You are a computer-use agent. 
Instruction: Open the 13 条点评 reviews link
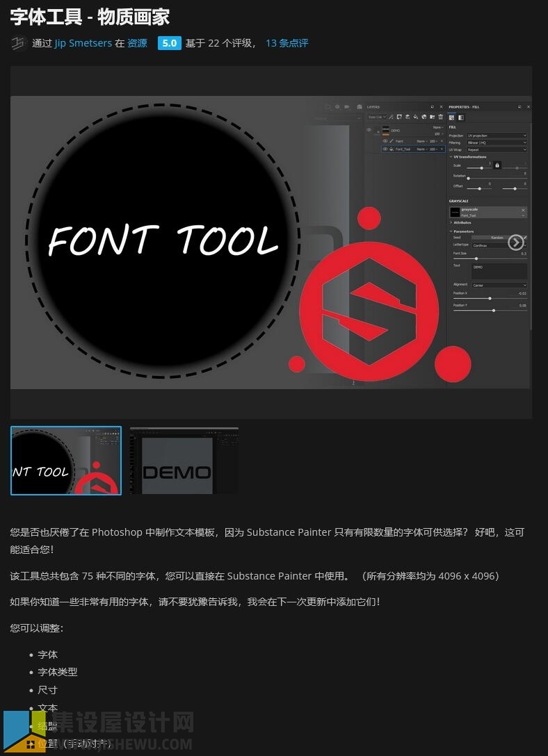coord(287,43)
